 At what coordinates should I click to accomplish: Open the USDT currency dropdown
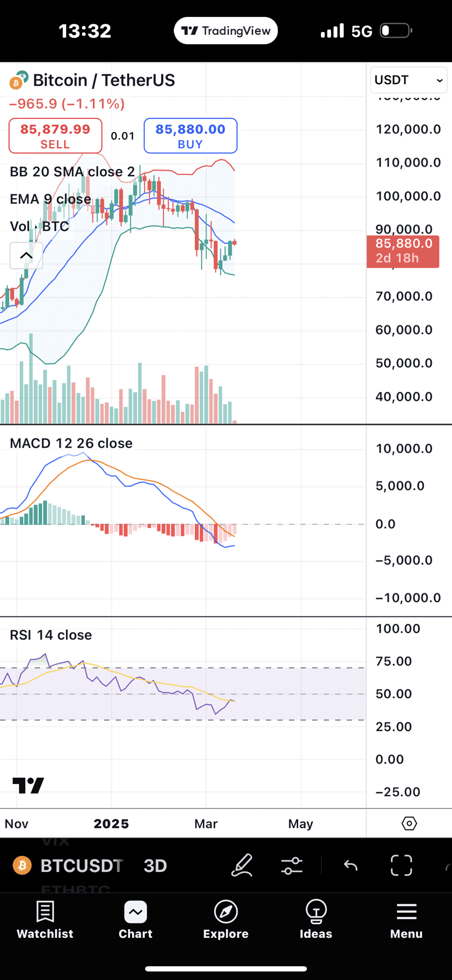(x=408, y=80)
